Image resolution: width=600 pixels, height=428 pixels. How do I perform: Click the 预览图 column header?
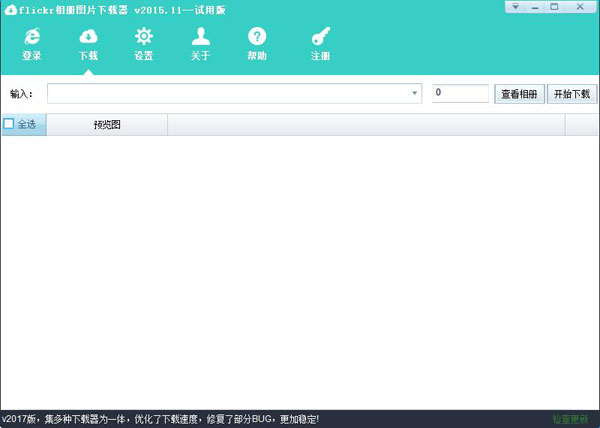[107, 125]
